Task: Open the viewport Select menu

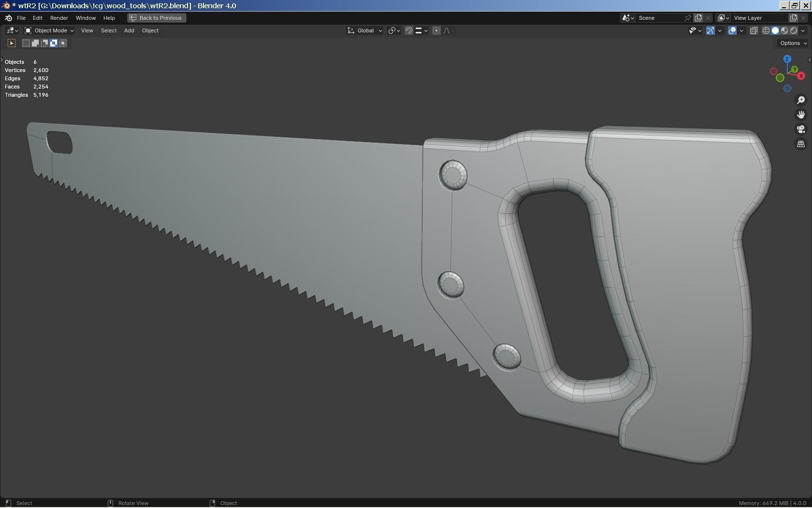Action: (x=109, y=30)
